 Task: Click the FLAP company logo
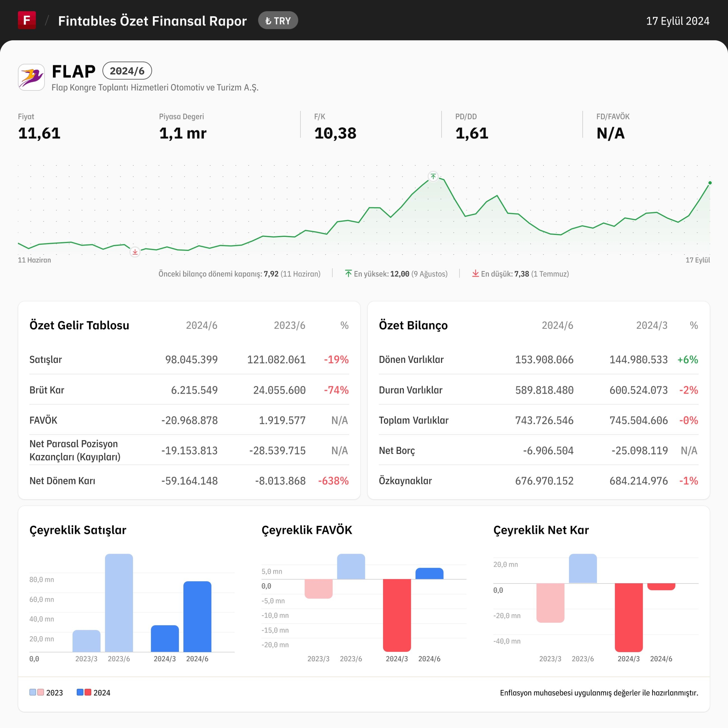31,77
